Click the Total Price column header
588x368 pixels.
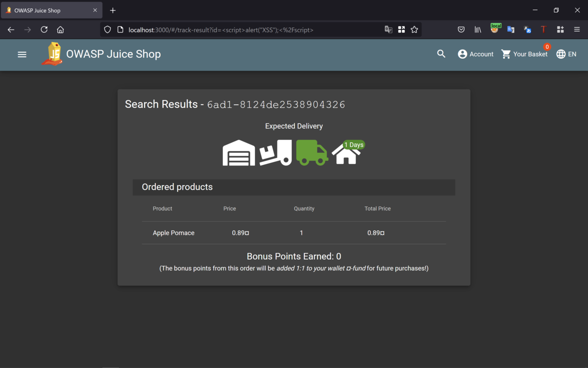(377, 209)
